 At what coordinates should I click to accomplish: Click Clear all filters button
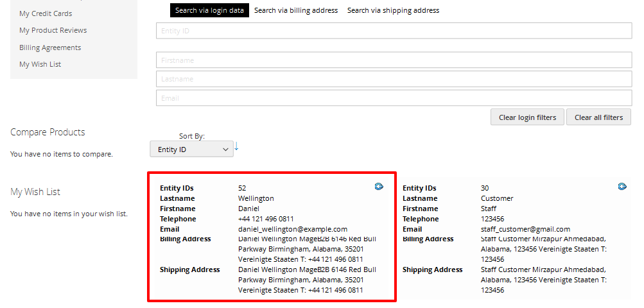[598, 117]
